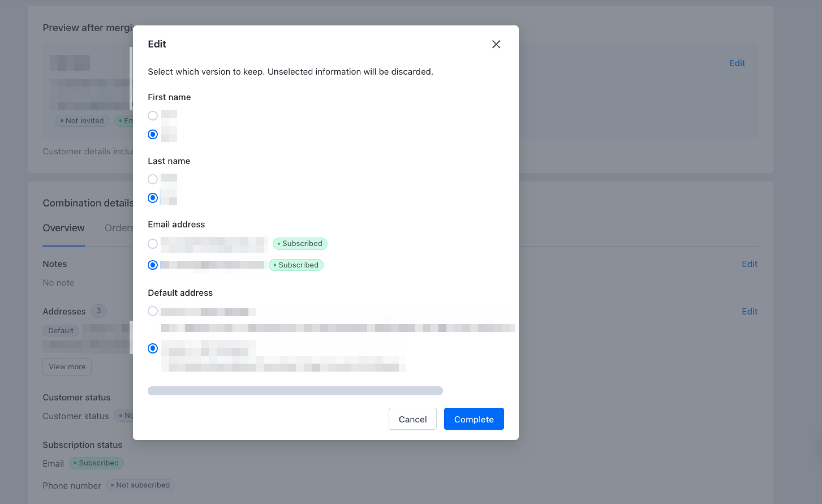Pick the second Default address radio option
This screenshot has height=504, width=822.
click(x=153, y=348)
